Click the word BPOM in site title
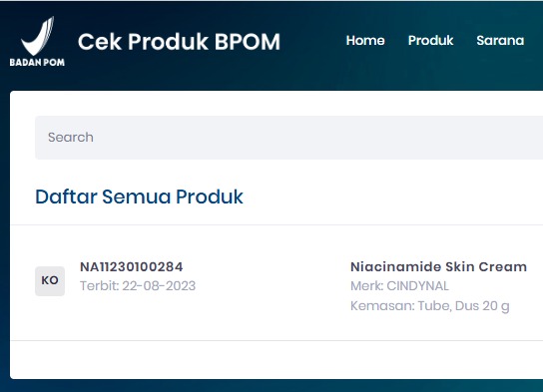The height and width of the screenshot is (392, 543). pyautogui.click(x=247, y=42)
